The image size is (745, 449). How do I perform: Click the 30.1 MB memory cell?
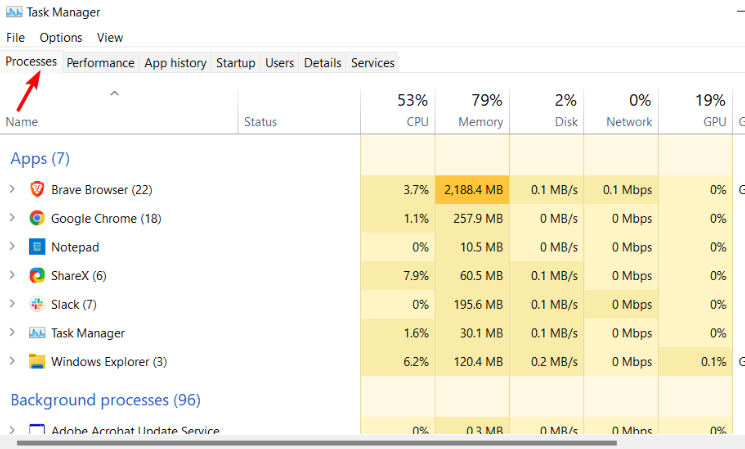click(472, 333)
